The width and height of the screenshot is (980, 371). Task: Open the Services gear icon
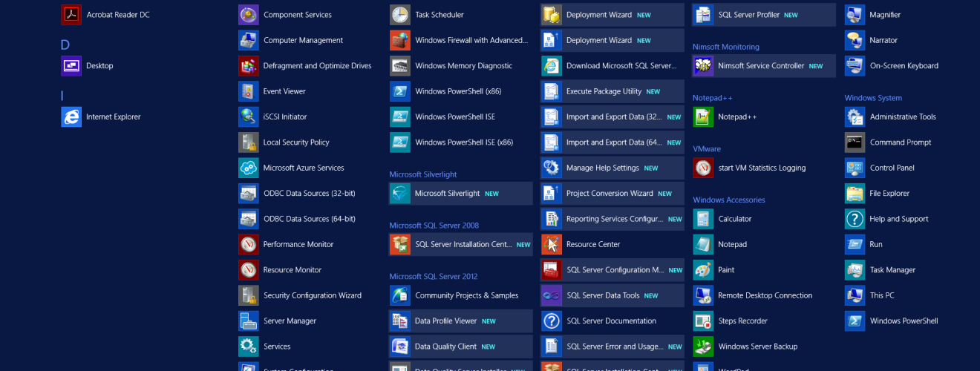(249, 347)
